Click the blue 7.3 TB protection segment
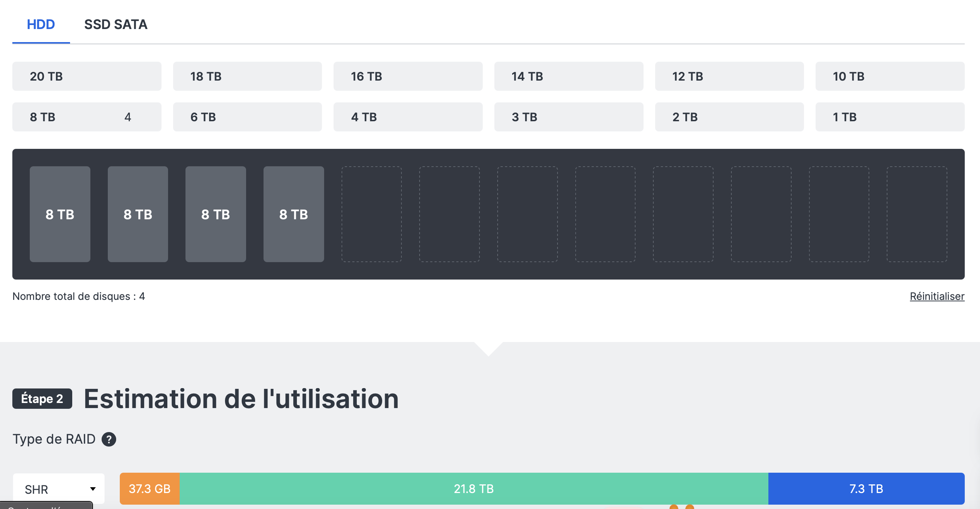Screen dimensions: 980x509 point(866,488)
